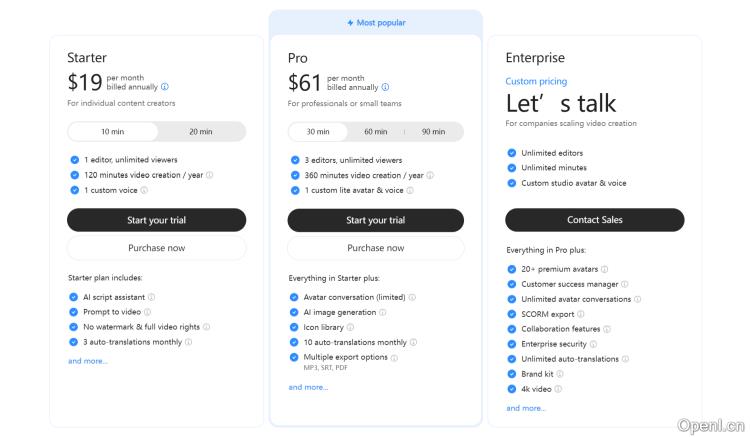
Task: Start your trial on Starter plan
Action: 156,220
